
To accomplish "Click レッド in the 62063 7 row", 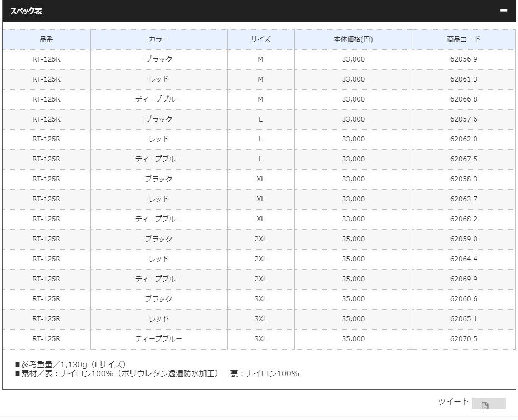I will [159, 199].
